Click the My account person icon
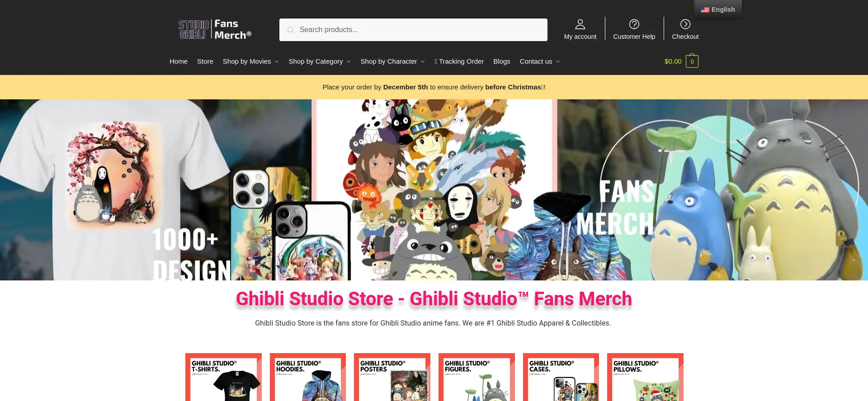 580,24
